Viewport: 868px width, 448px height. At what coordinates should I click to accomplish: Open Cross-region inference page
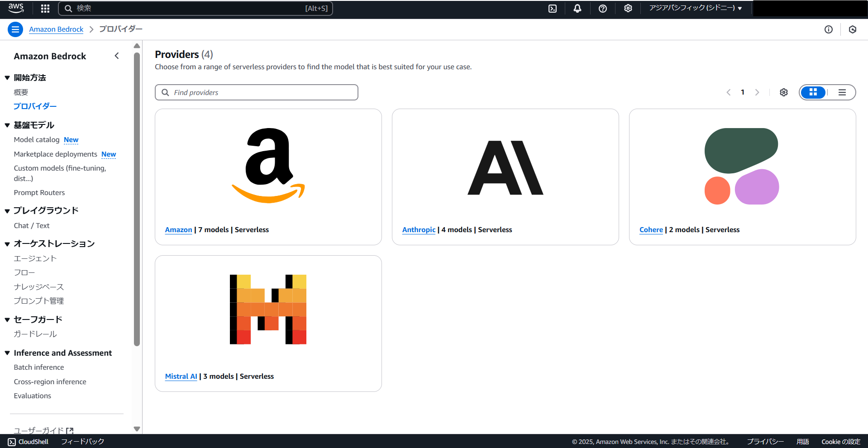pos(50,381)
